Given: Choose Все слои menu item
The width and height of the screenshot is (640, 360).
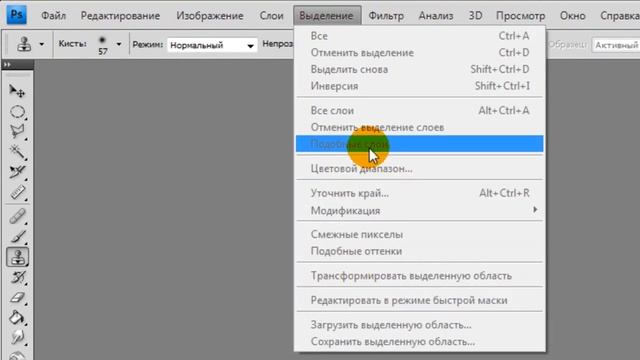Looking at the screenshot, I should click(420, 111).
